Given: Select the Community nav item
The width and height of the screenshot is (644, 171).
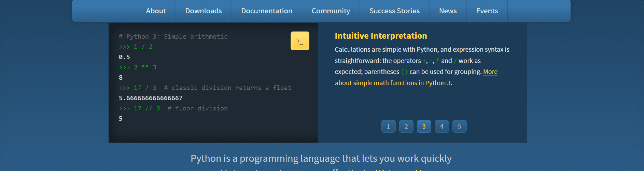Looking at the screenshot, I should click(331, 11).
